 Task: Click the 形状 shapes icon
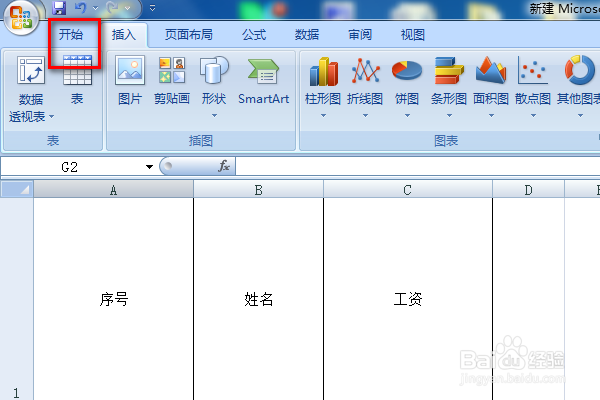click(x=214, y=70)
